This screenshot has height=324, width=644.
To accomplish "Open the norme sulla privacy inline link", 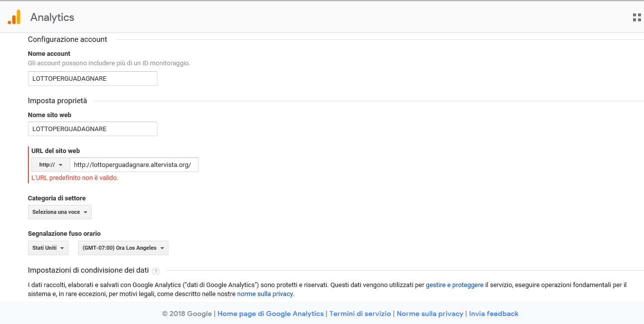I will tap(266, 294).
